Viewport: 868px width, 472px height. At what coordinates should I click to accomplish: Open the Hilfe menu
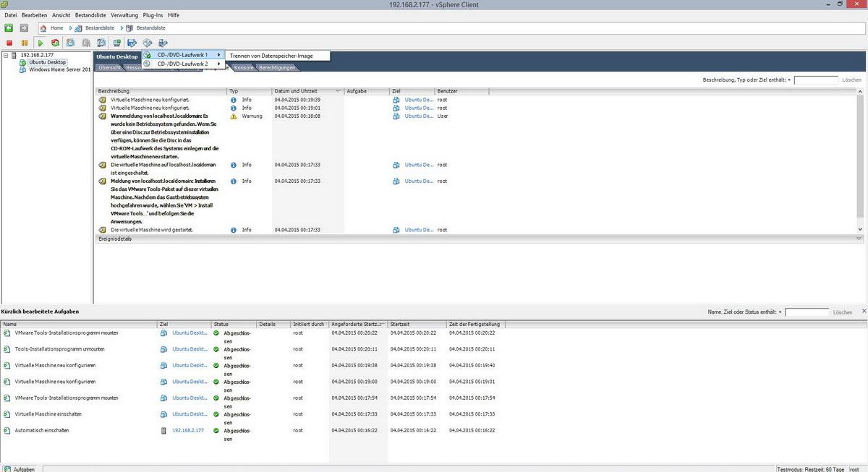174,15
